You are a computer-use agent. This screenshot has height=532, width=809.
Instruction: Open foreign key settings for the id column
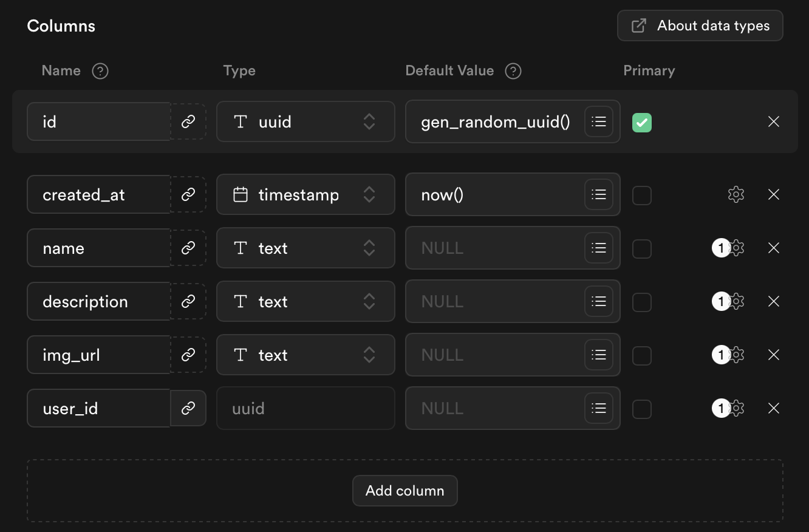pyautogui.click(x=188, y=121)
